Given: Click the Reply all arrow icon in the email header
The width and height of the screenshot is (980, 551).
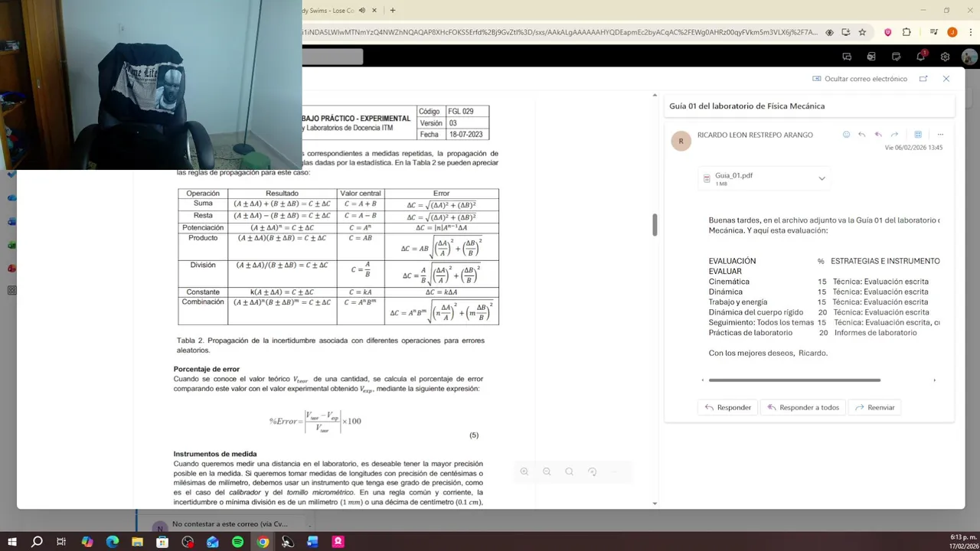Looking at the screenshot, I should [878, 135].
